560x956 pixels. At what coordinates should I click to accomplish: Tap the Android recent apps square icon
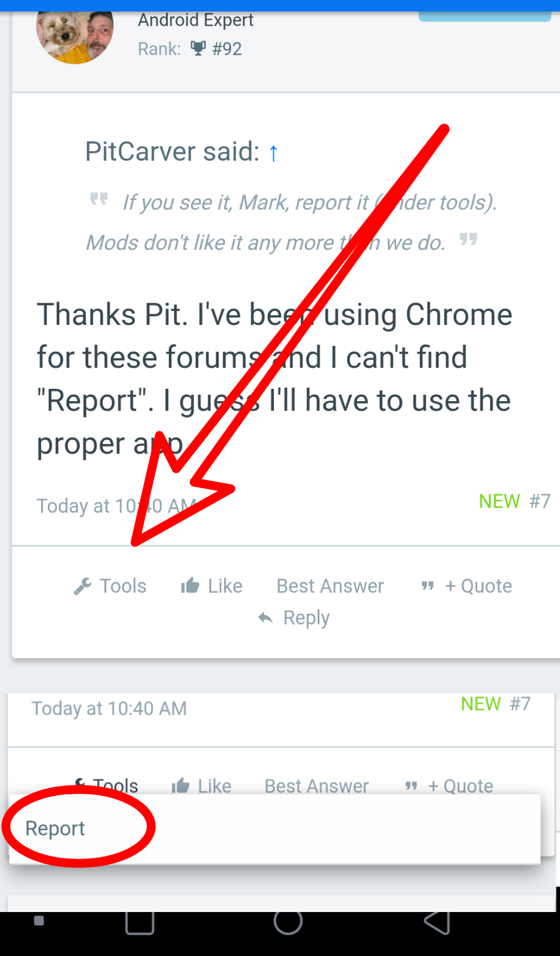tap(140, 921)
